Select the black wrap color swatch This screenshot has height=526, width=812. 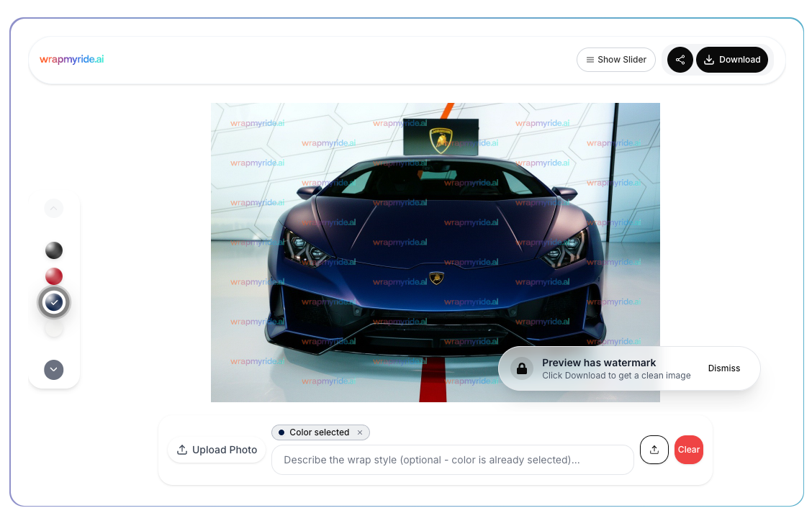click(x=53, y=250)
